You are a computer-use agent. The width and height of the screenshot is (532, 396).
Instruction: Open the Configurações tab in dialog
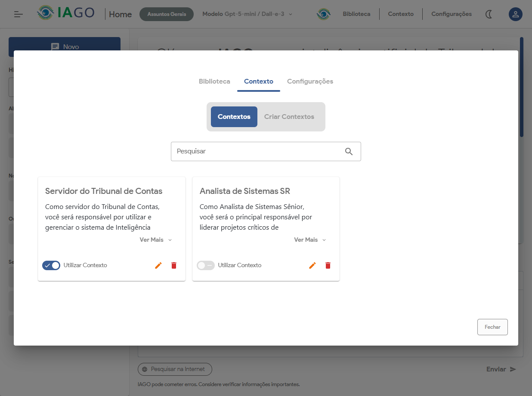click(x=310, y=81)
